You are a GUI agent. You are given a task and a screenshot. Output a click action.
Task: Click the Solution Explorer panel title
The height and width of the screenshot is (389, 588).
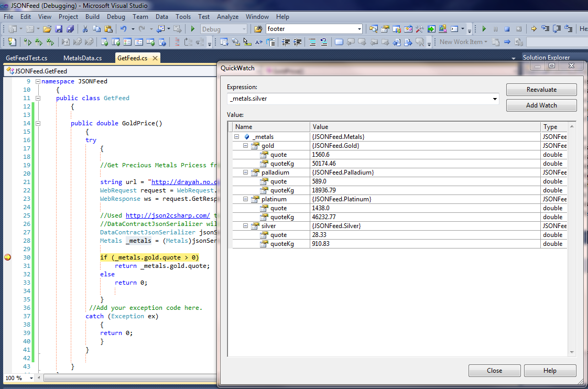coord(546,57)
